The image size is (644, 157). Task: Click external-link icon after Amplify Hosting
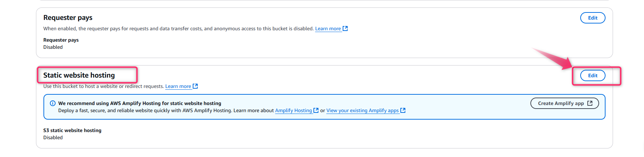click(316, 110)
